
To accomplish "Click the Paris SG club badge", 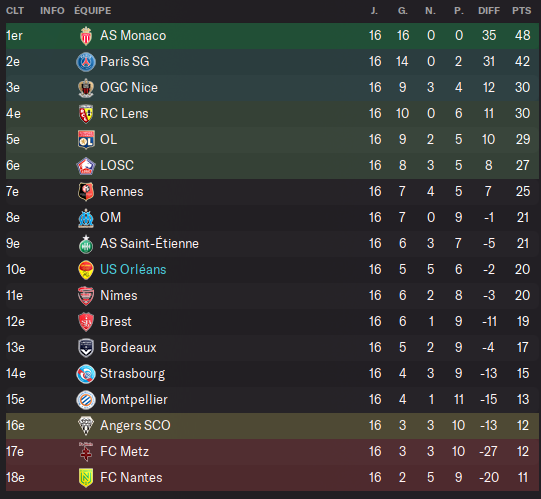I will [86, 62].
